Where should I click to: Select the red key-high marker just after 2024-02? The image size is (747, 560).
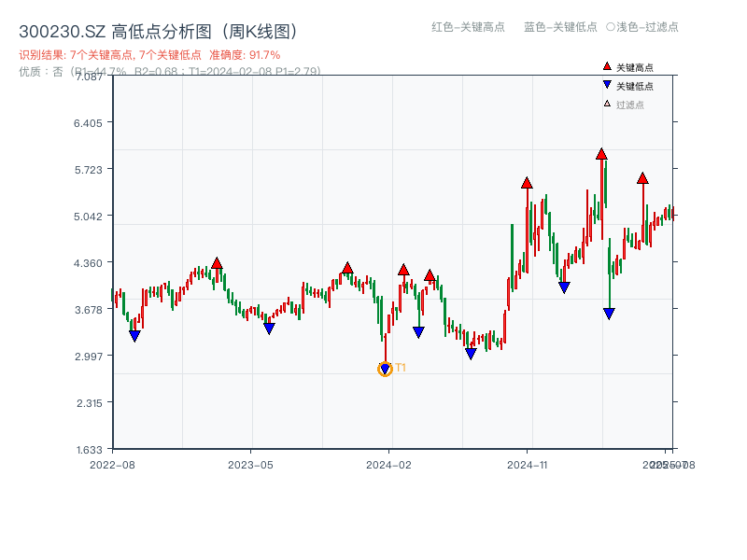[x=403, y=270]
